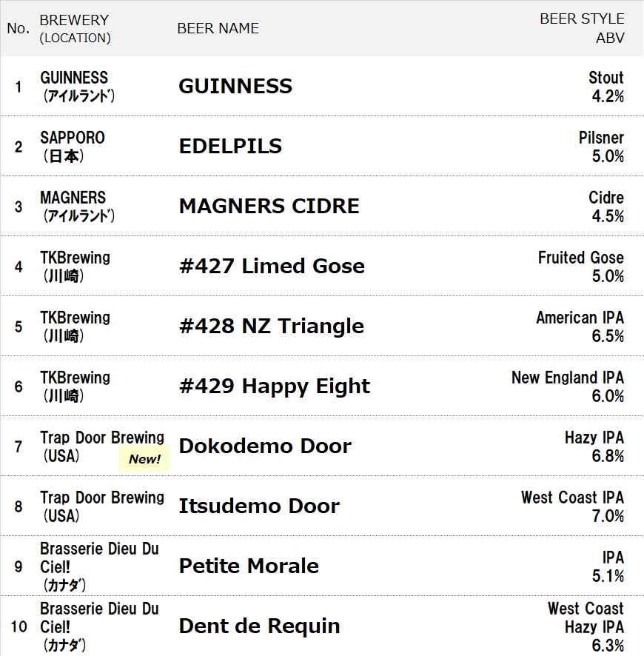Viewport: 644px width, 656px height.
Task: Click the BEER NAME column header
Action: (218, 28)
